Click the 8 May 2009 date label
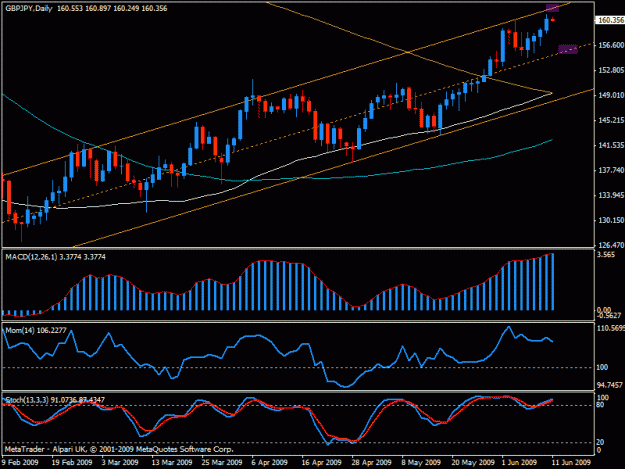 click(x=421, y=462)
